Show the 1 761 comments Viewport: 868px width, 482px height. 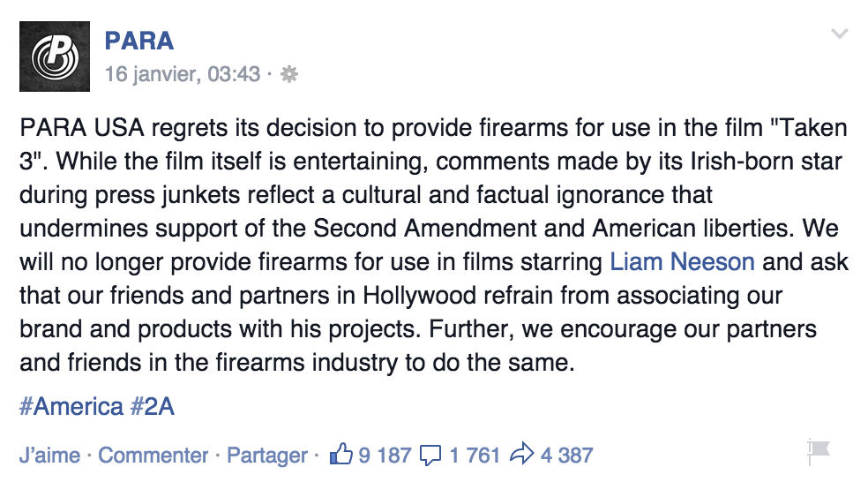coord(475,456)
